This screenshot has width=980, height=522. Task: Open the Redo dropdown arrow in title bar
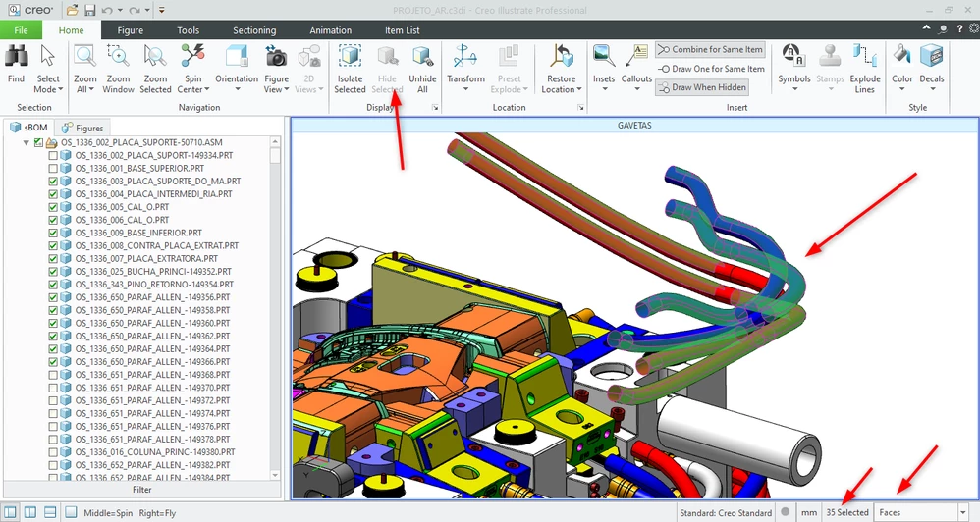pos(147,11)
